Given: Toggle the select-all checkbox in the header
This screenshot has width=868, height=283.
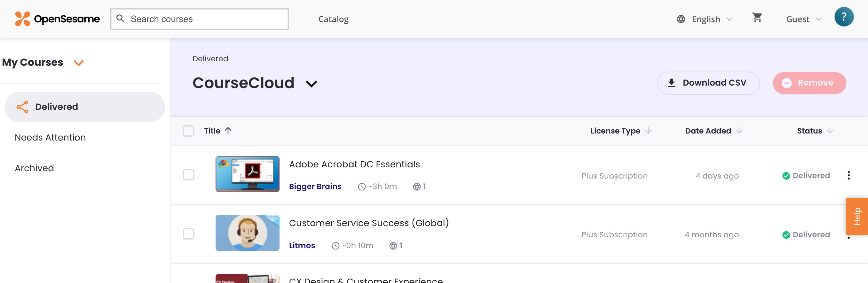Looking at the screenshot, I should pos(188,131).
